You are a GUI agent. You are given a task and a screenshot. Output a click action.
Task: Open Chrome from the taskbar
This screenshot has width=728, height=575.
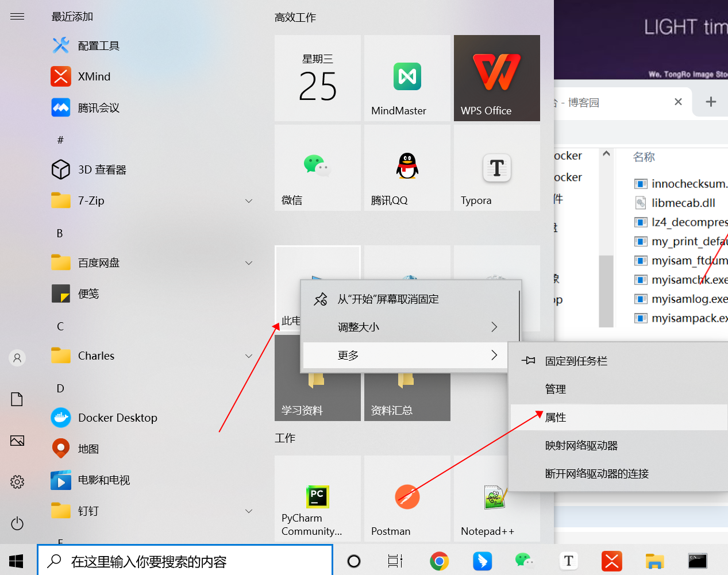click(x=440, y=561)
